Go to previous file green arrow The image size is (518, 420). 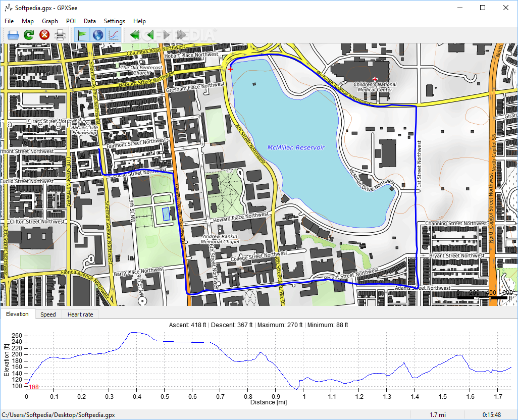click(150, 35)
